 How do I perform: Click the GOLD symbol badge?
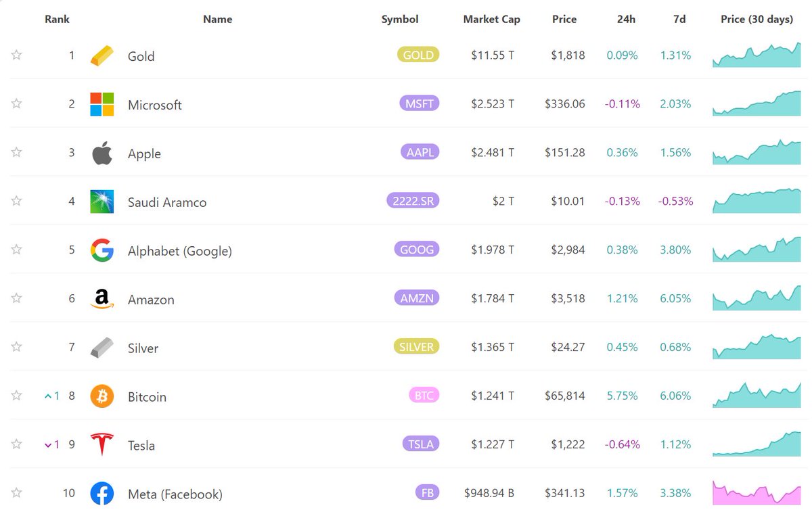tap(418, 55)
